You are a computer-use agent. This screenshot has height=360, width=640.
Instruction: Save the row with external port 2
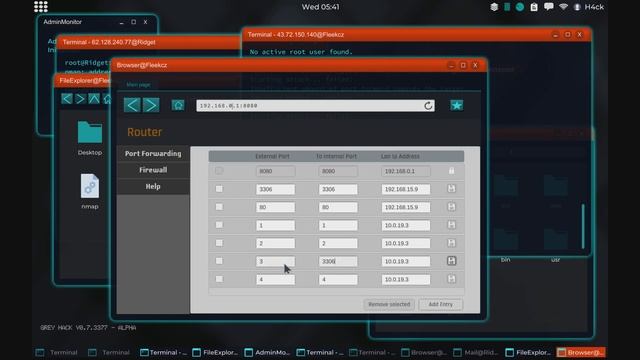click(x=451, y=243)
